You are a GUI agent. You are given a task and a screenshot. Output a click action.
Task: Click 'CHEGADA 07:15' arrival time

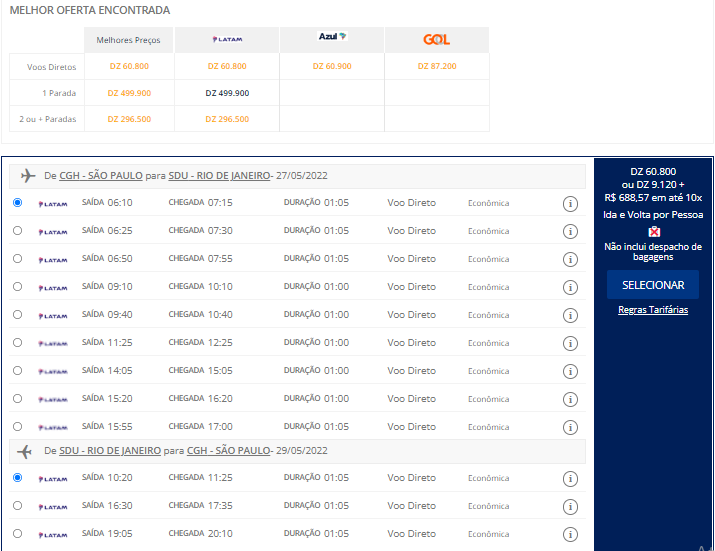[x=200, y=203]
